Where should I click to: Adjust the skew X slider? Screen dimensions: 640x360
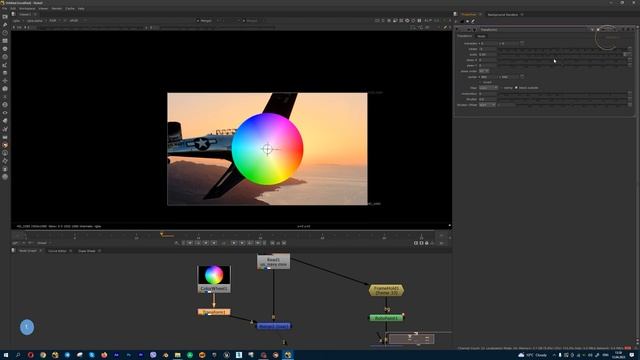pyautogui.click(x=563, y=60)
